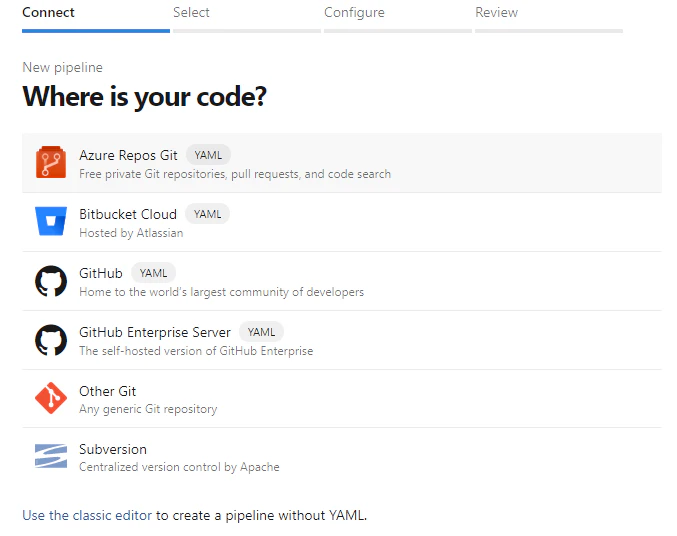Click the YAML badge beside Bitbucket Cloud
Viewport: 677px width, 536px height.
(x=207, y=214)
